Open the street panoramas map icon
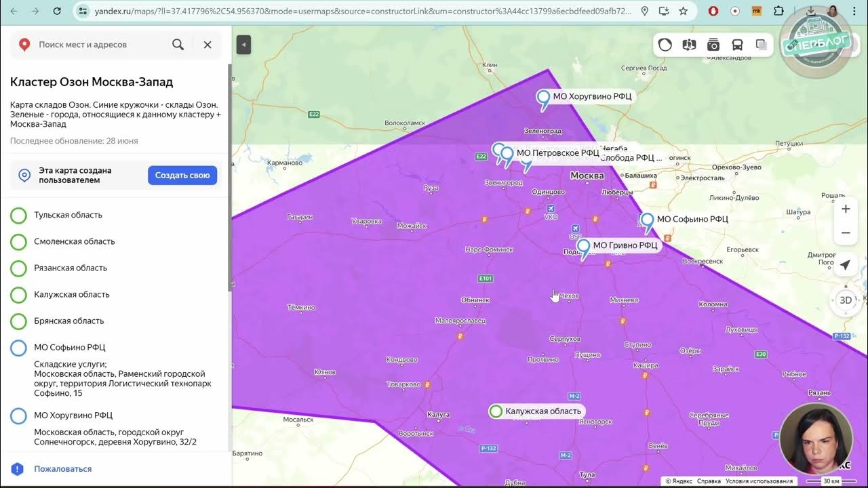868x488 pixels. point(689,45)
